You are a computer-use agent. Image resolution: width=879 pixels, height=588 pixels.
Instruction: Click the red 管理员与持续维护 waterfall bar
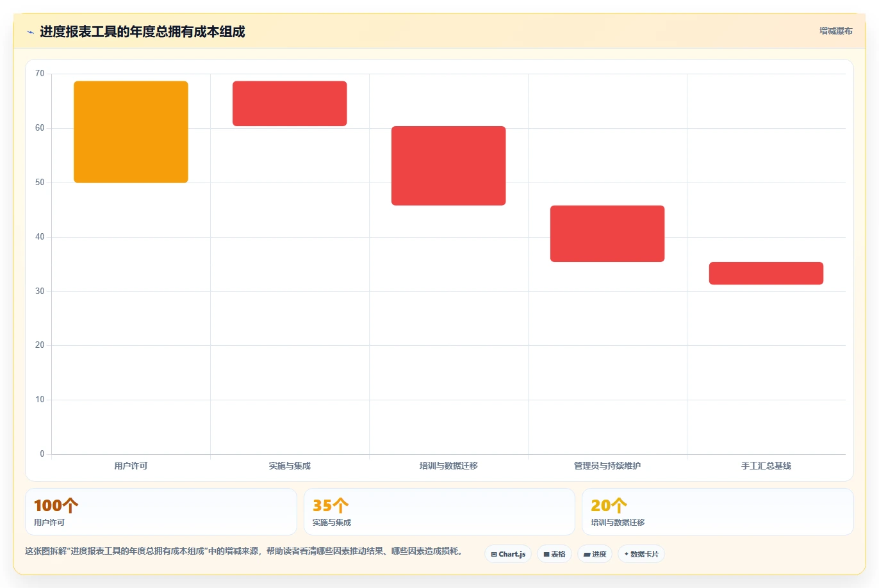pyautogui.click(x=607, y=234)
